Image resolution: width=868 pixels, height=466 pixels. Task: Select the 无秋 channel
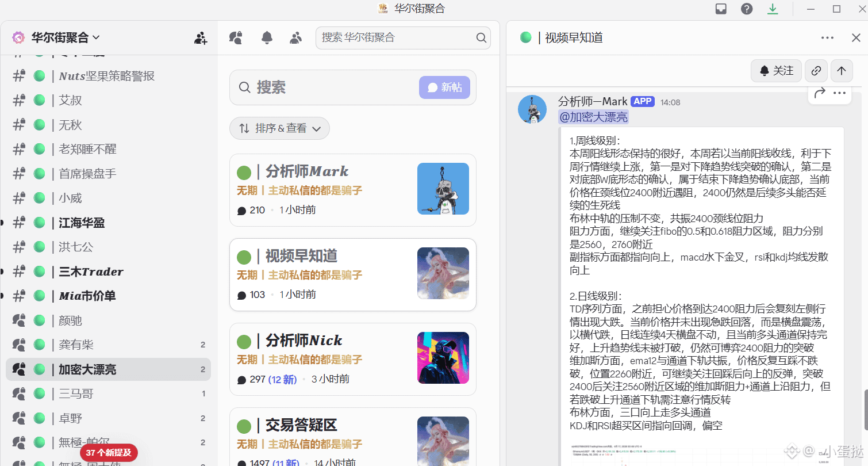[108, 125]
